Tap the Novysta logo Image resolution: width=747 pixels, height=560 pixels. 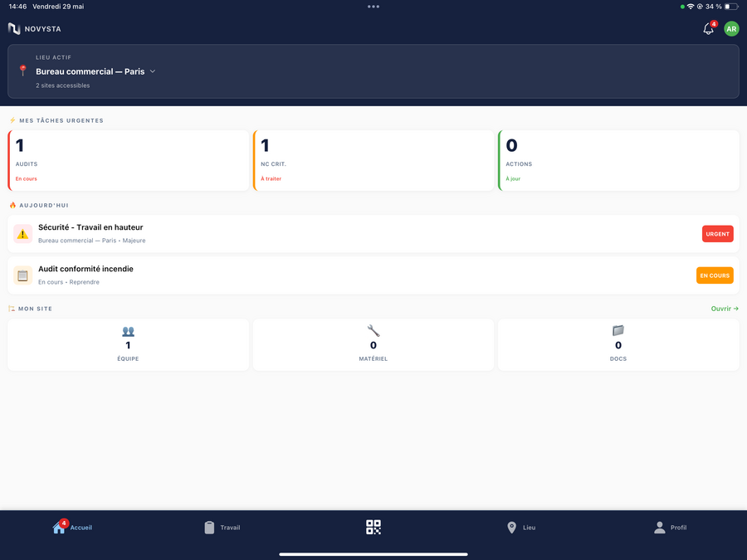pyautogui.click(x=34, y=29)
